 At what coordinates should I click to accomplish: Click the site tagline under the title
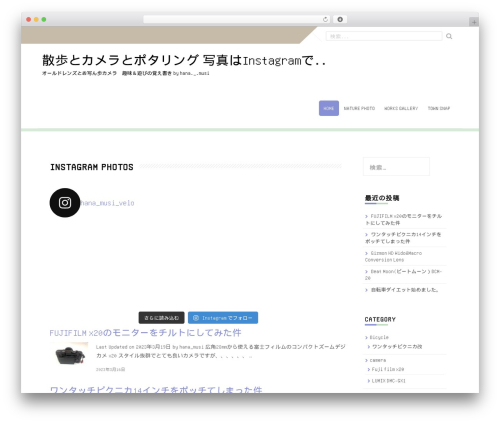(125, 73)
